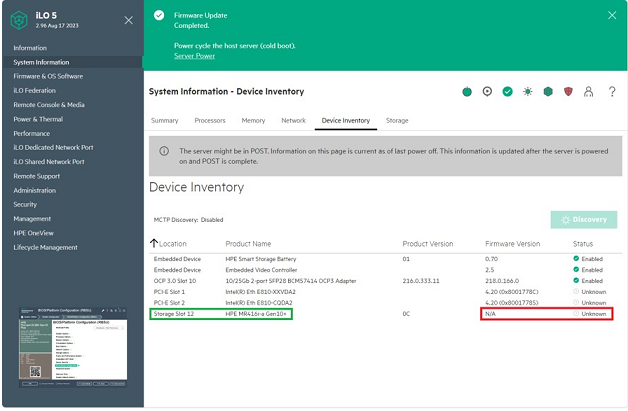Click PCI-E Slot 2 location cell

coord(169,303)
